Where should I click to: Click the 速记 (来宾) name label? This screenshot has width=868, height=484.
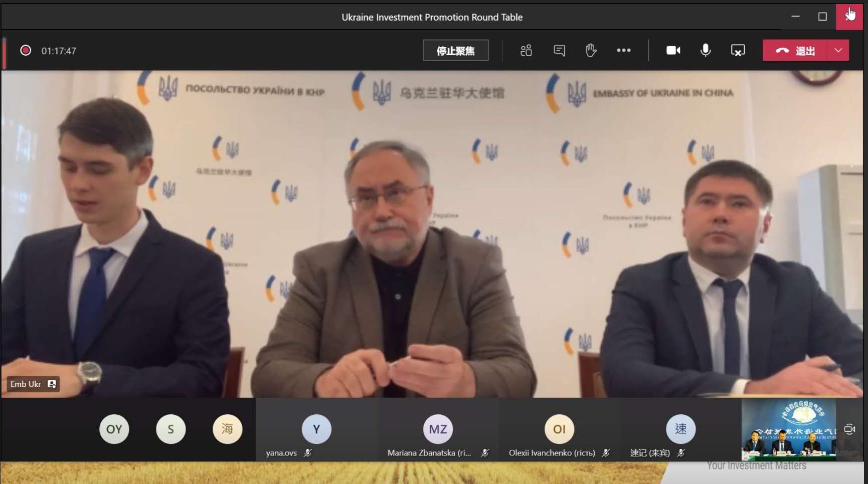[650, 453]
